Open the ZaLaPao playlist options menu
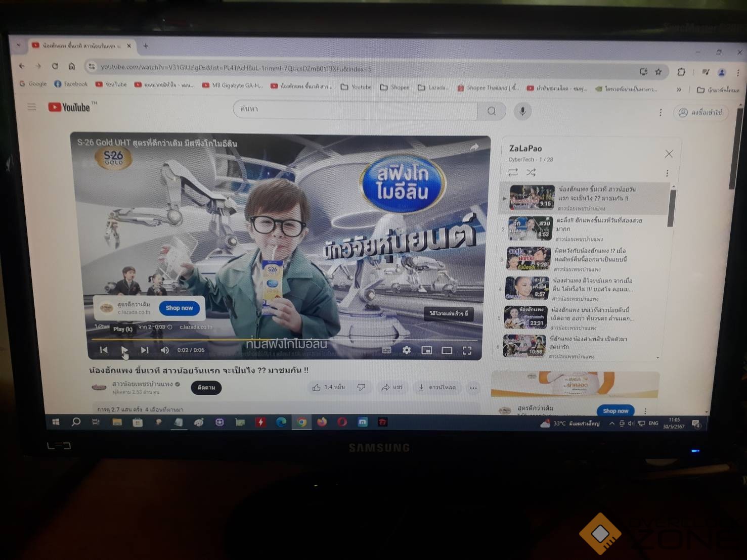The image size is (747, 560). click(667, 173)
